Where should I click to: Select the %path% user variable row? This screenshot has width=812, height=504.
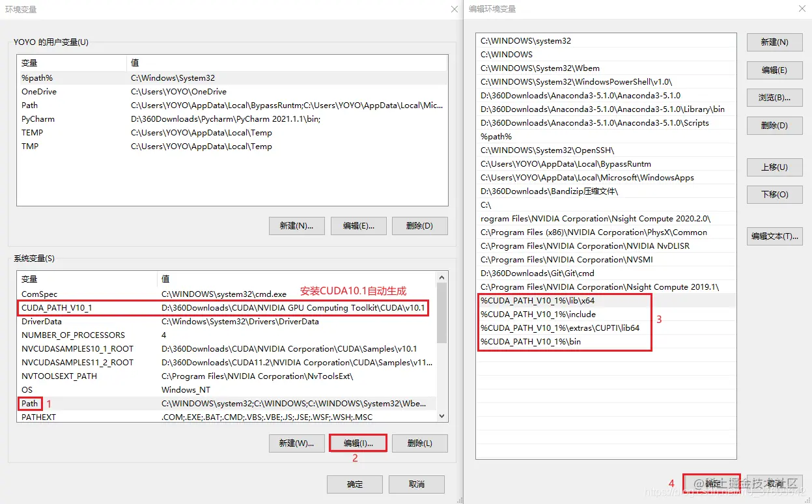point(232,77)
